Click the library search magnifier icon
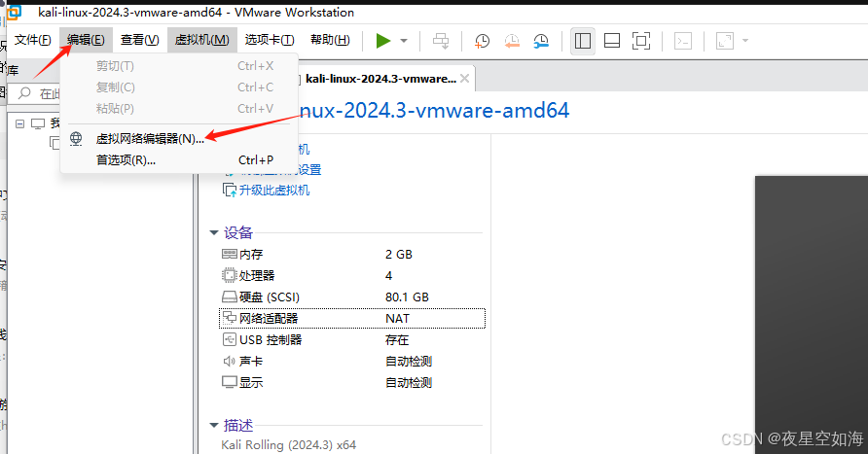This screenshot has width=868, height=454. pyautogui.click(x=24, y=93)
